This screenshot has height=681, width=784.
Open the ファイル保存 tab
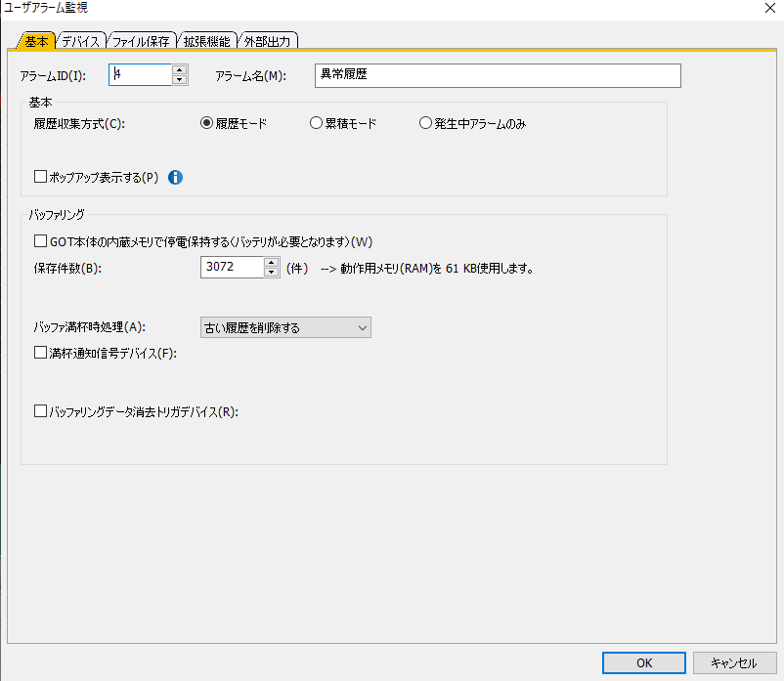tap(141, 41)
